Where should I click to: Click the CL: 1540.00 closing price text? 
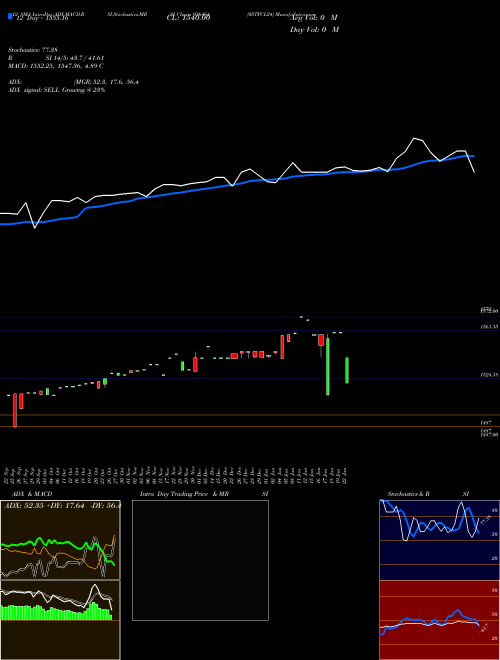[x=189, y=18]
